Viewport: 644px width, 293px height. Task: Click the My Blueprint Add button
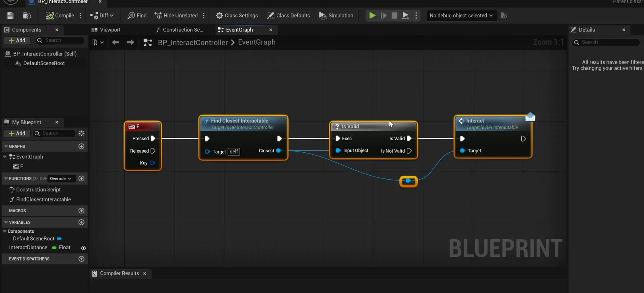tap(17, 133)
